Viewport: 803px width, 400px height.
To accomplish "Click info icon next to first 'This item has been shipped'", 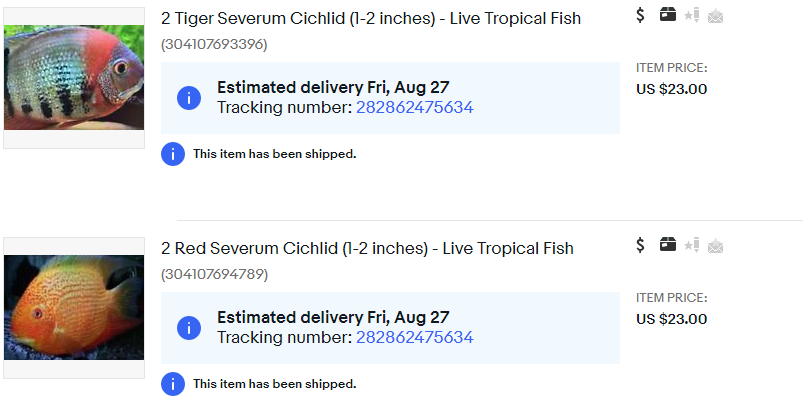I will pos(173,154).
